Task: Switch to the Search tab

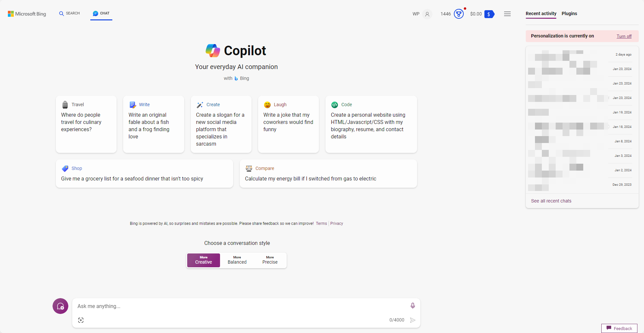Action: pyautogui.click(x=70, y=13)
